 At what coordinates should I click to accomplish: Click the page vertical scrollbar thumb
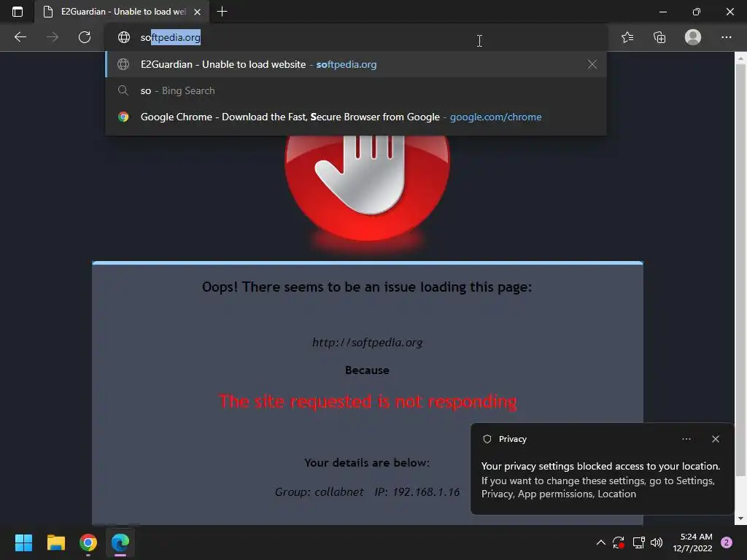[740, 271]
